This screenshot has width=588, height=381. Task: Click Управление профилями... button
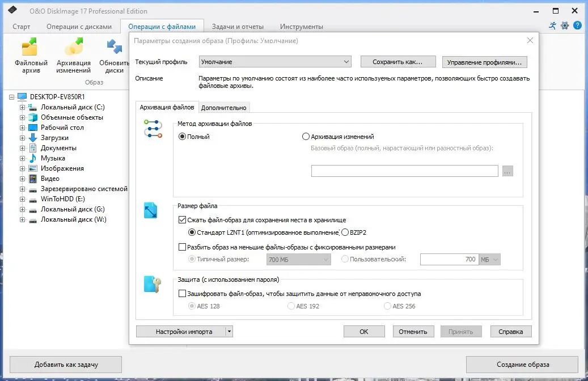(x=484, y=62)
